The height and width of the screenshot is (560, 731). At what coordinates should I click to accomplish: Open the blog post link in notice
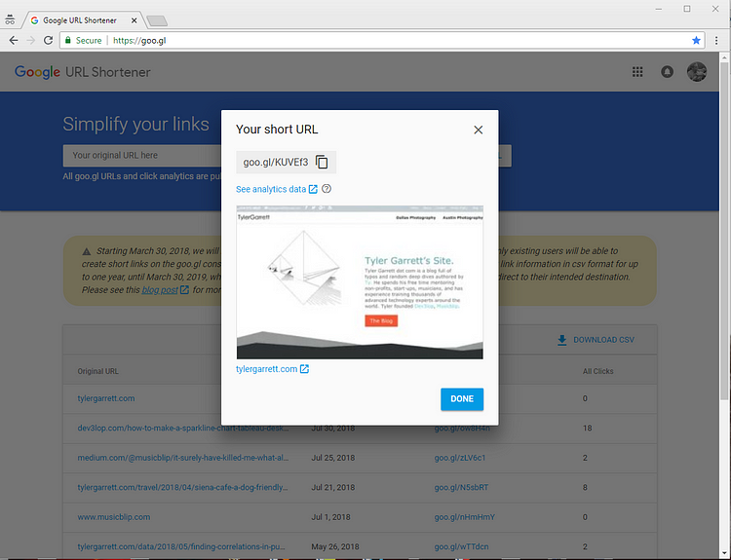click(x=160, y=290)
